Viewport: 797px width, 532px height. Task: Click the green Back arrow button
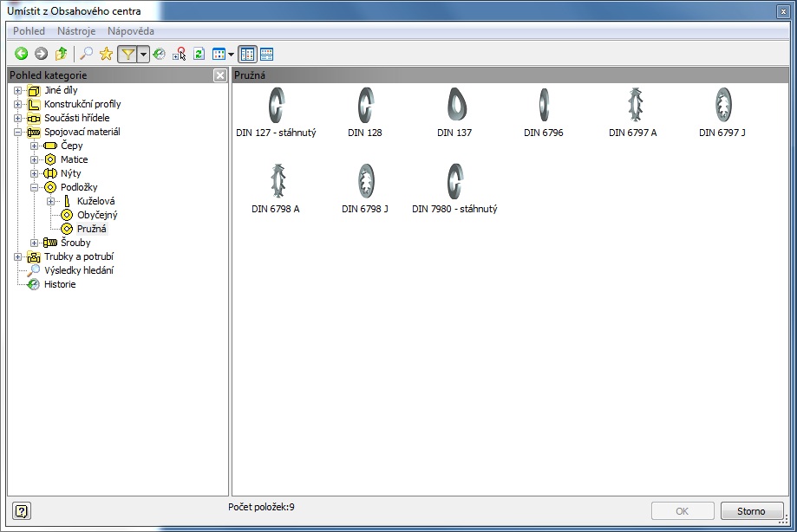click(21, 54)
